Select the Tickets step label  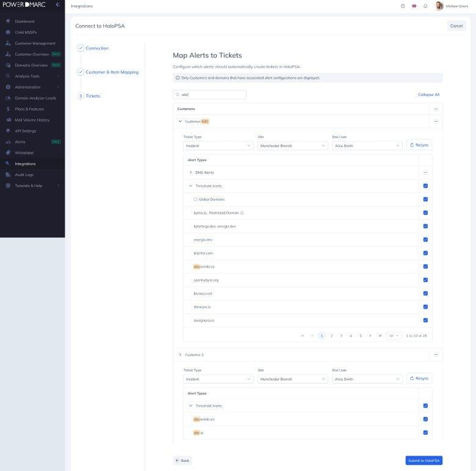coord(93,96)
